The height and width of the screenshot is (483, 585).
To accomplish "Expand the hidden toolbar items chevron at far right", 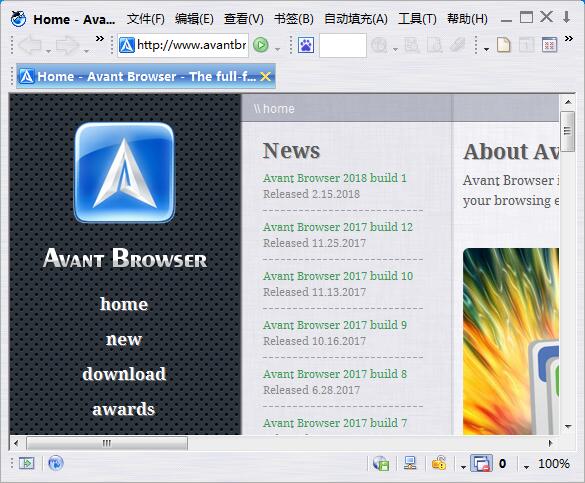I will click(569, 38).
